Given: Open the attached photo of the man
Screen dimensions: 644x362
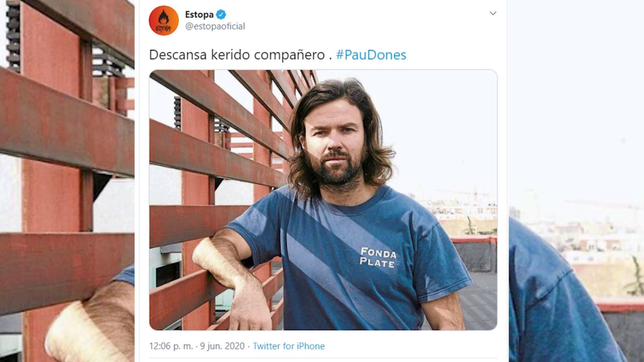Looking at the screenshot, I should 323,200.
